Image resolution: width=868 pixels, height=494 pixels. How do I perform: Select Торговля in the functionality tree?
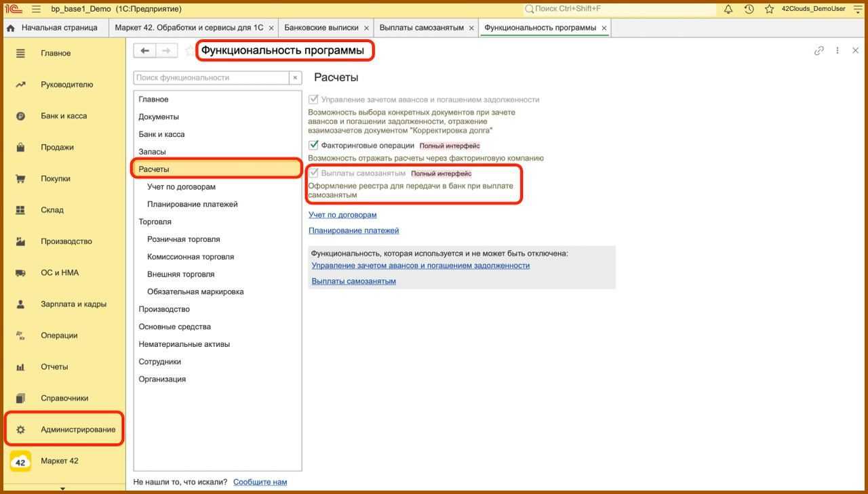pyautogui.click(x=155, y=222)
